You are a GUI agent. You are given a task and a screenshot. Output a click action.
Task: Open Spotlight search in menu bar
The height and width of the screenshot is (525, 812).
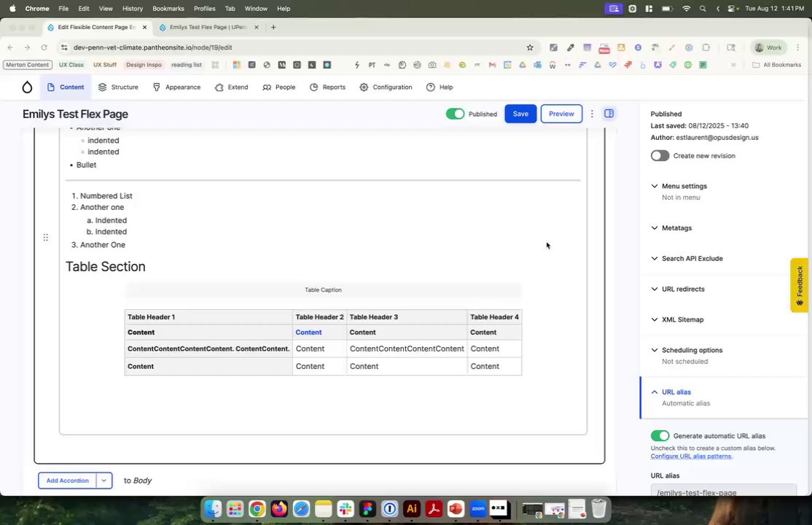coord(702,8)
